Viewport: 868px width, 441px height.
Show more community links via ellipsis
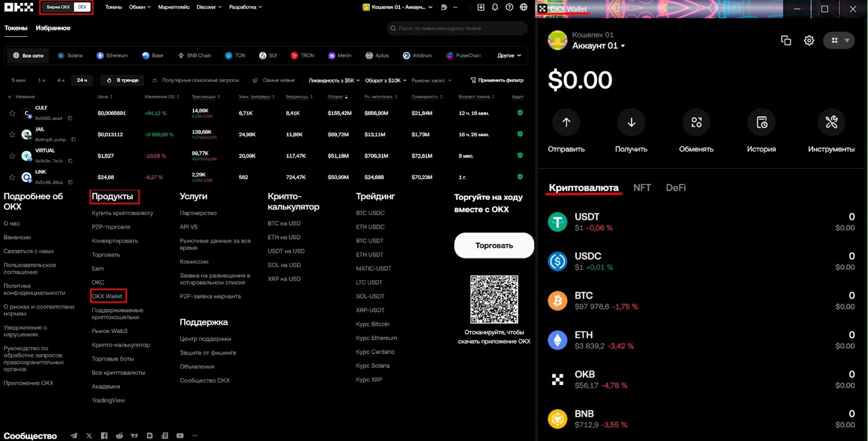195,436
